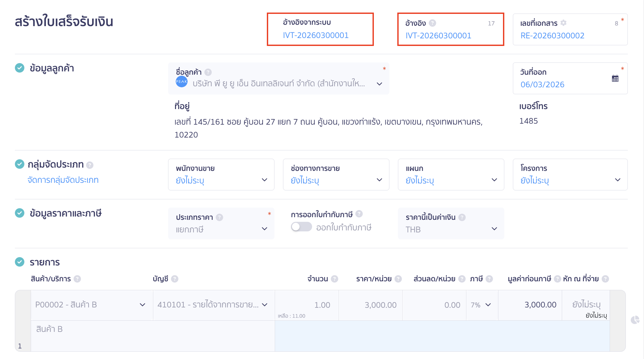Open the issue date calendar icon
Viewport: 644px width, 359px height.
pyautogui.click(x=615, y=79)
